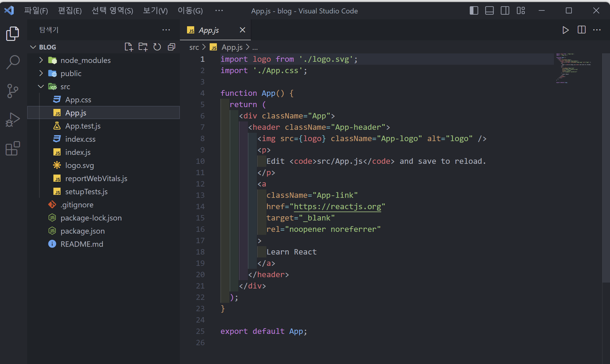
Task: Click the VS Code logo icon
Action: click(x=9, y=11)
